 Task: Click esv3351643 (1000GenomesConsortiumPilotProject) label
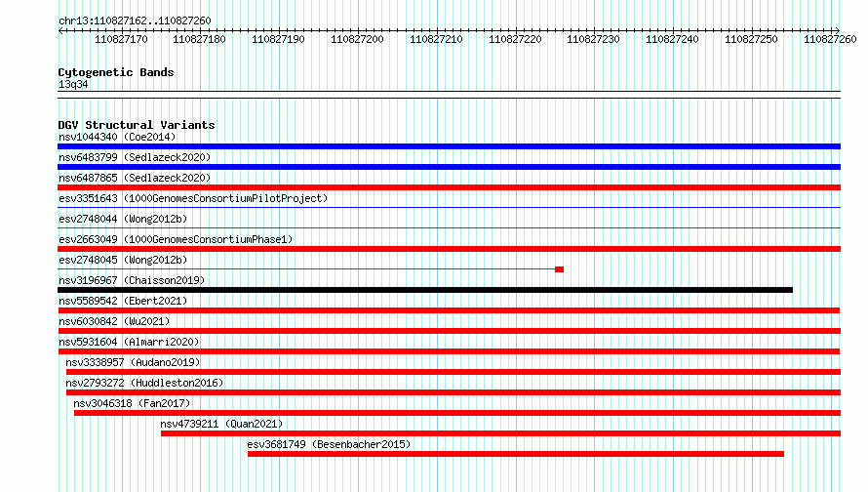click(193, 198)
